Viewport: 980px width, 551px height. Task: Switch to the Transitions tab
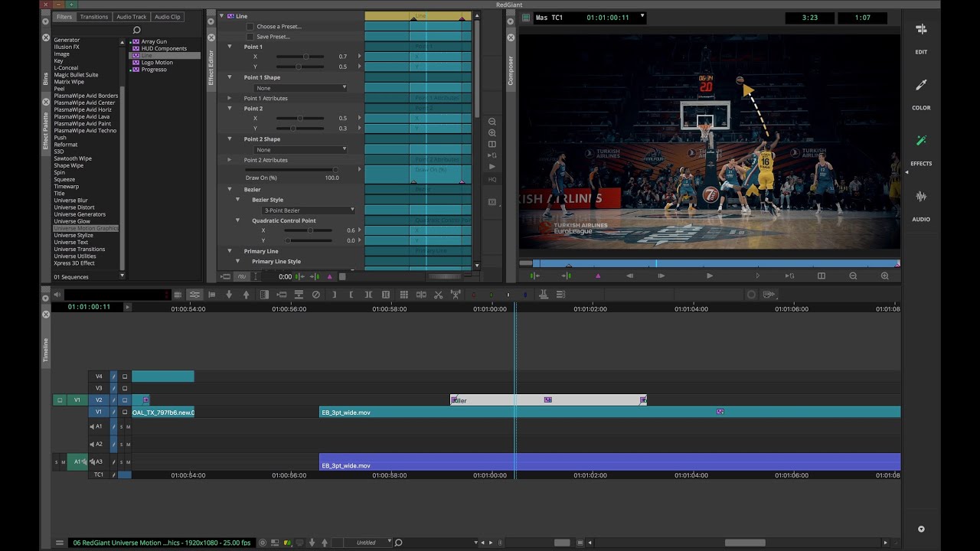pyautogui.click(x=94, y=17)
